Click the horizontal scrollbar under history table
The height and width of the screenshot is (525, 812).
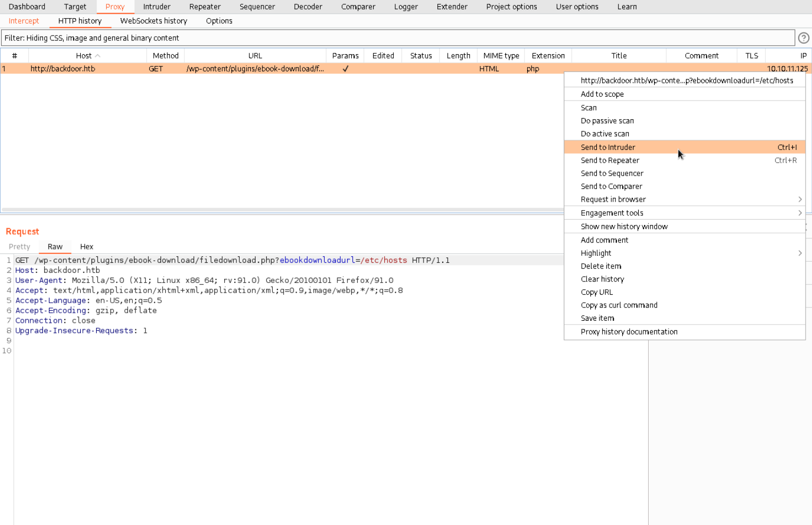(282, 210)
